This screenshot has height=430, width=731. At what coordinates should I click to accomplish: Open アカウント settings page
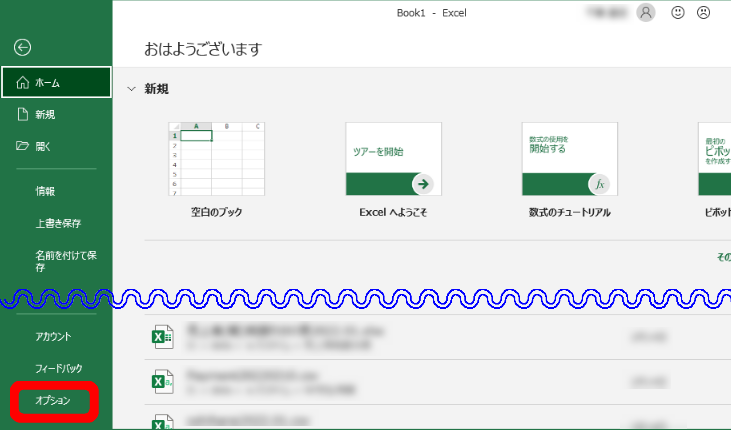click(x=53, y=337)
